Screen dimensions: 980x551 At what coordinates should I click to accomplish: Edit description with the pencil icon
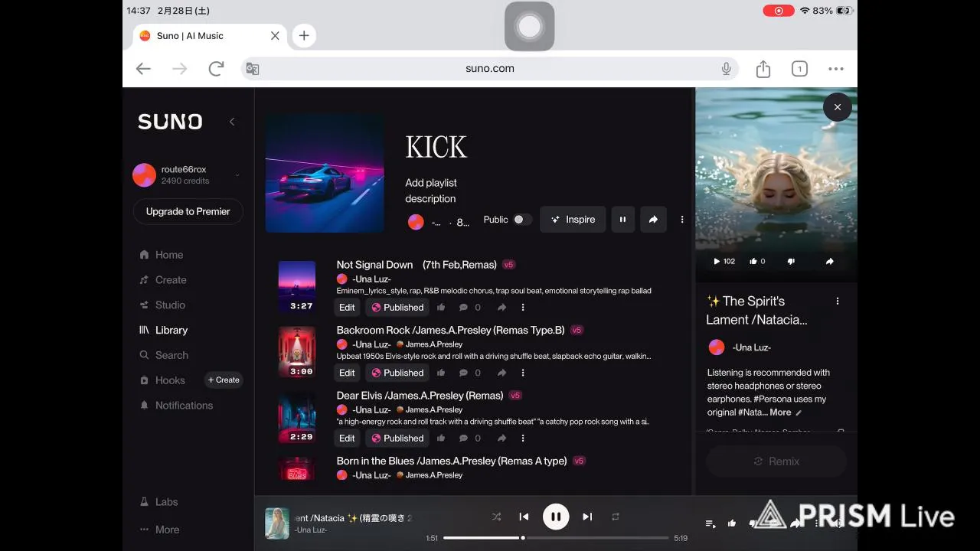[799, 412]
